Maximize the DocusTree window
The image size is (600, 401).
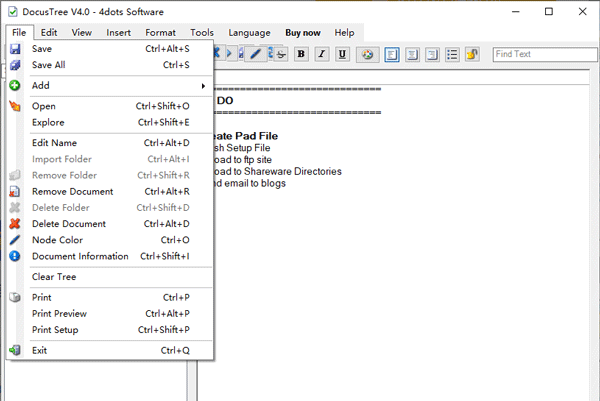(549, 11)
